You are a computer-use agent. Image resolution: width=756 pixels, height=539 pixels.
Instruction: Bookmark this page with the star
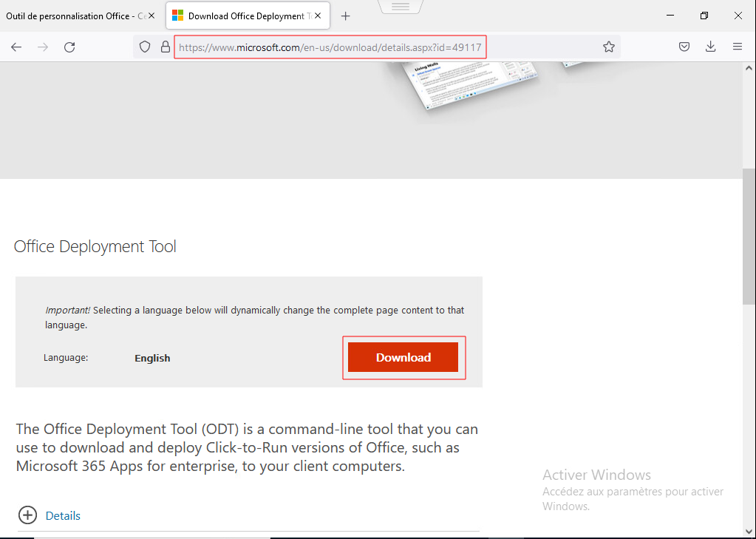pyautogui.click(x=608, y=47)
